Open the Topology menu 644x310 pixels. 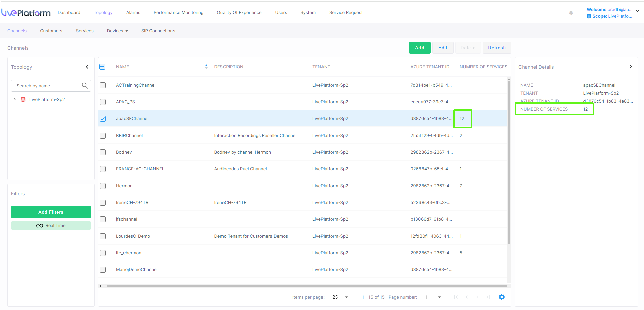(103, 12)
